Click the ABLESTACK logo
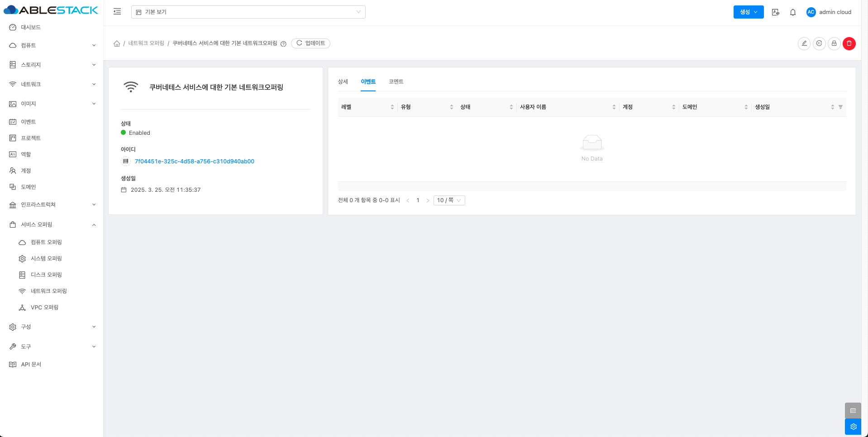The image size is (868, 437). (51, 10)
